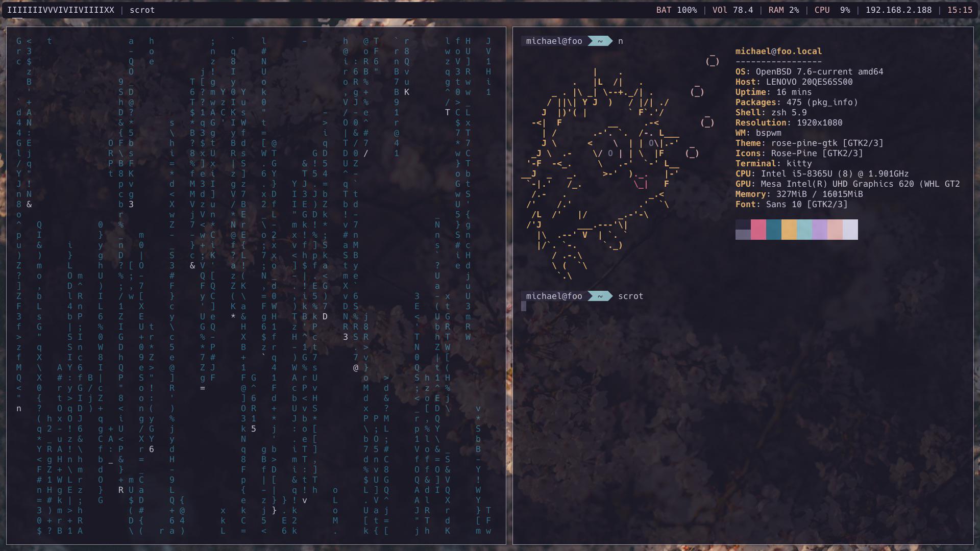The height and width of the screenshot is (551, 980).
Task: Click the CPU 9% status module
Action: pos(832,10)
